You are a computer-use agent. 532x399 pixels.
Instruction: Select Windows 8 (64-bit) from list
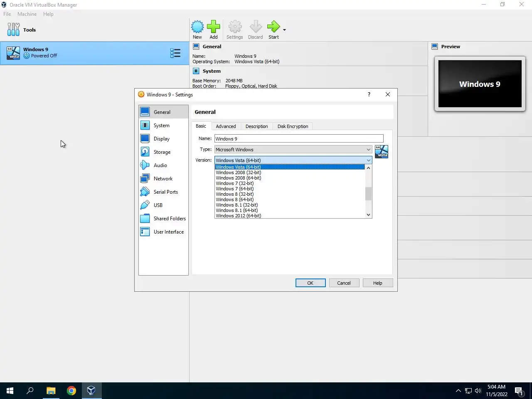click(290, 199)
